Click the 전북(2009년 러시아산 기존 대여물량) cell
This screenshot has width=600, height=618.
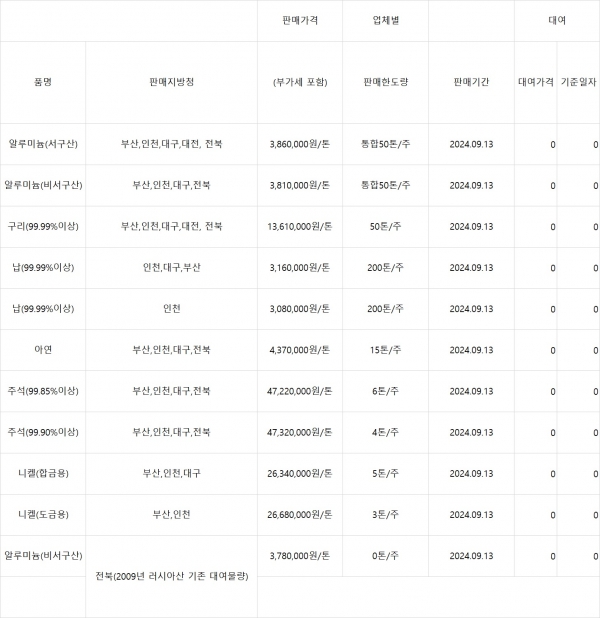pos(171,576)
